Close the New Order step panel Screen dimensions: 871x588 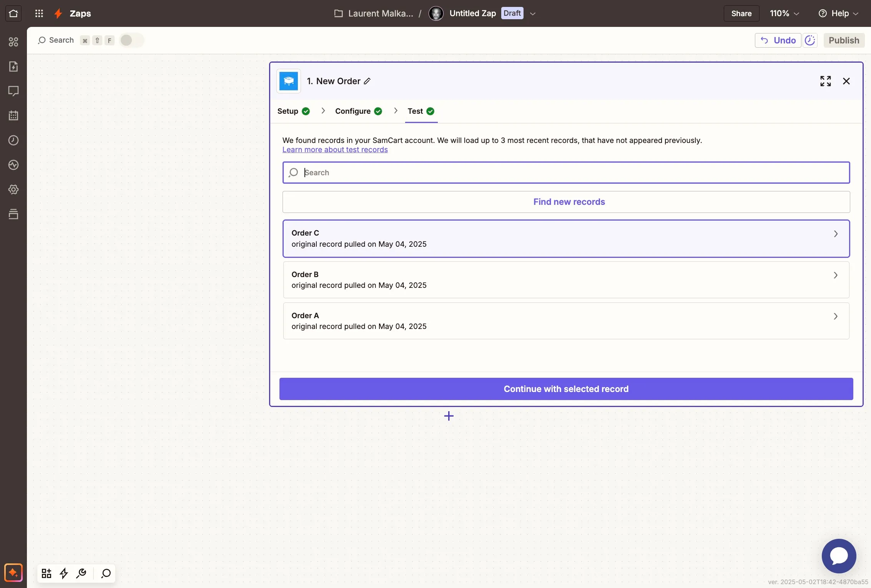point(846,81)
